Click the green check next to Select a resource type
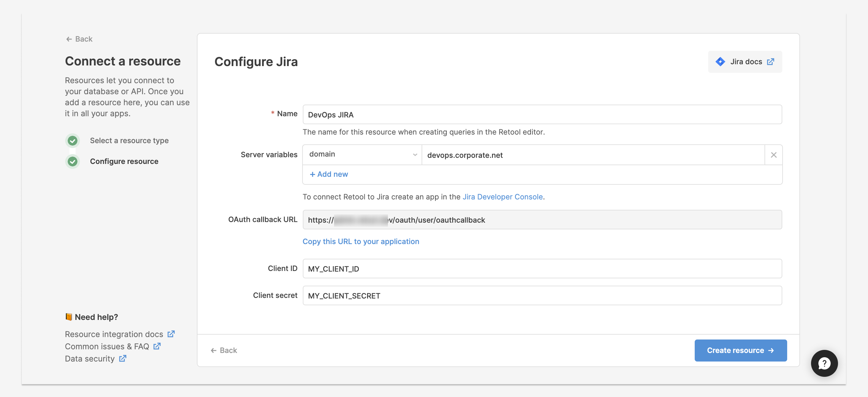Viewport: 868px width, 397px height. (x=73, y=141)
